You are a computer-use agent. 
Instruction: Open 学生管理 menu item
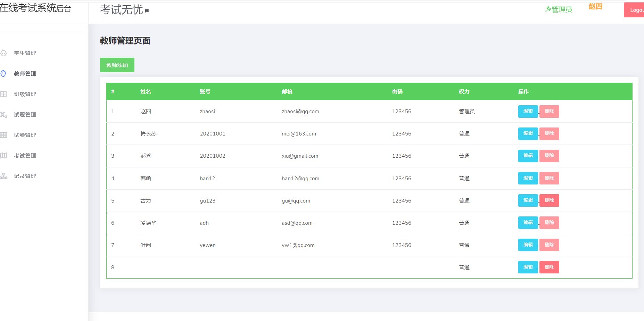25,53
